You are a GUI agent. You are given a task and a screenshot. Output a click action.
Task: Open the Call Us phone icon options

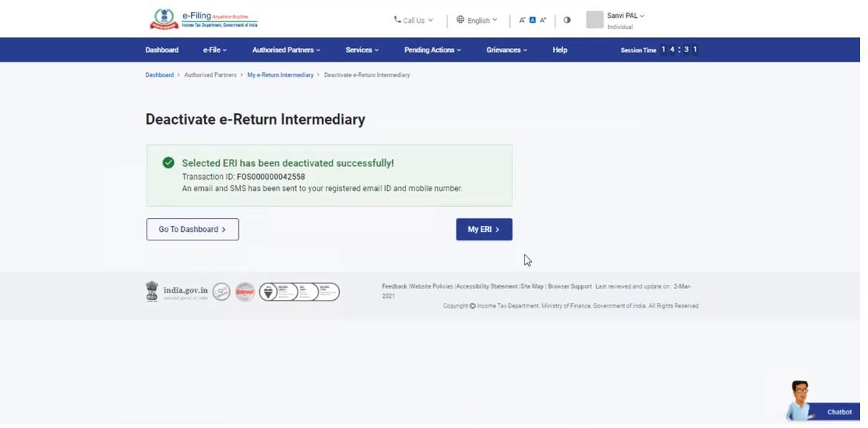pyautogui.click(x=399, y=20)
